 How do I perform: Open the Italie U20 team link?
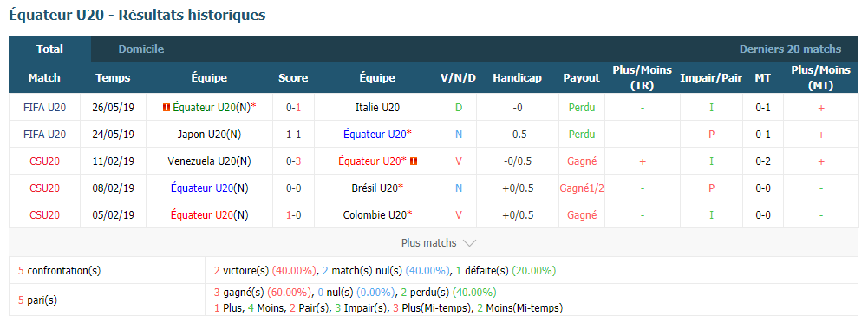pos(377,108)
